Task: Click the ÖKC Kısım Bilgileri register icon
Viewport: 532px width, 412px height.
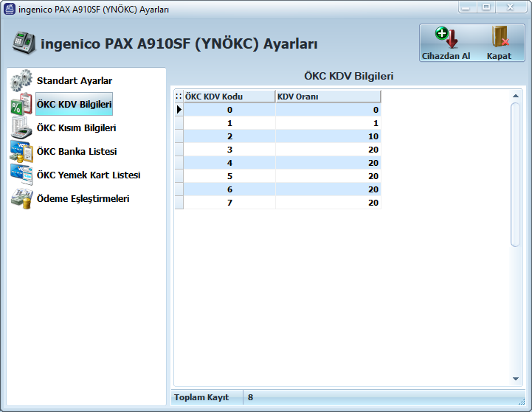Action: click(x=21, y=128)
